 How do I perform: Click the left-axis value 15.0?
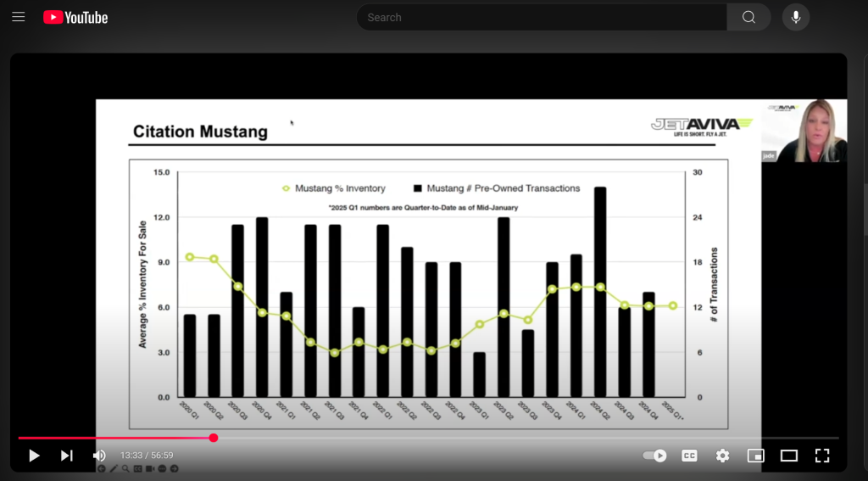tap(162, 172)
